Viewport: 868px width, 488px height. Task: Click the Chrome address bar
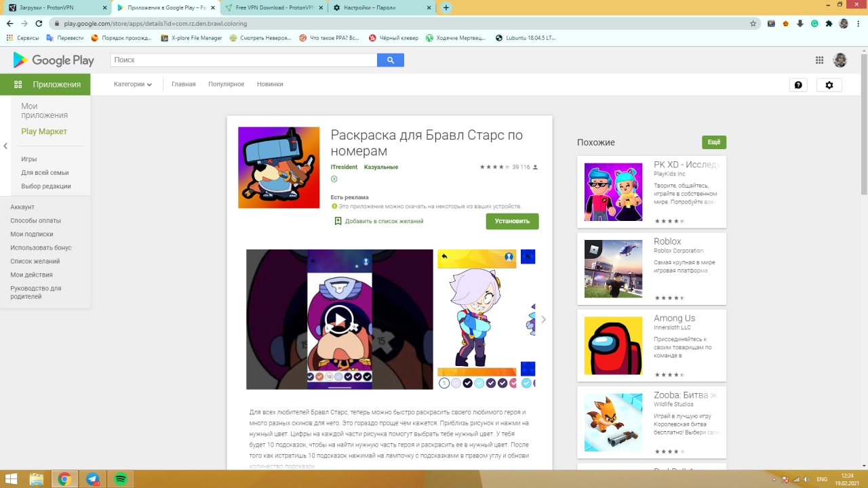coord(407,23)
